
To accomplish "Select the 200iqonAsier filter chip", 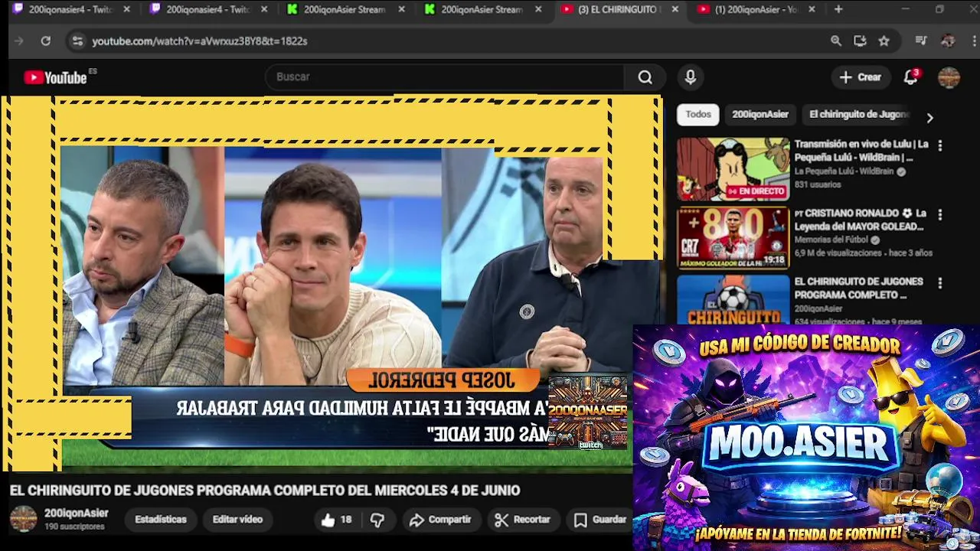I will point(760,115).
